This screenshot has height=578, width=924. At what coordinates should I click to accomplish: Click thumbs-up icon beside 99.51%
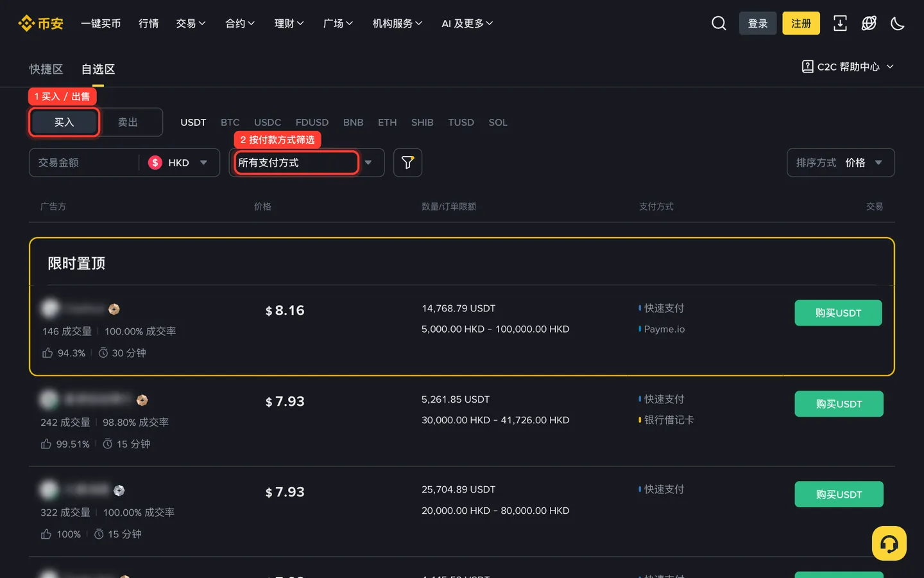click(x=46, y=444)
